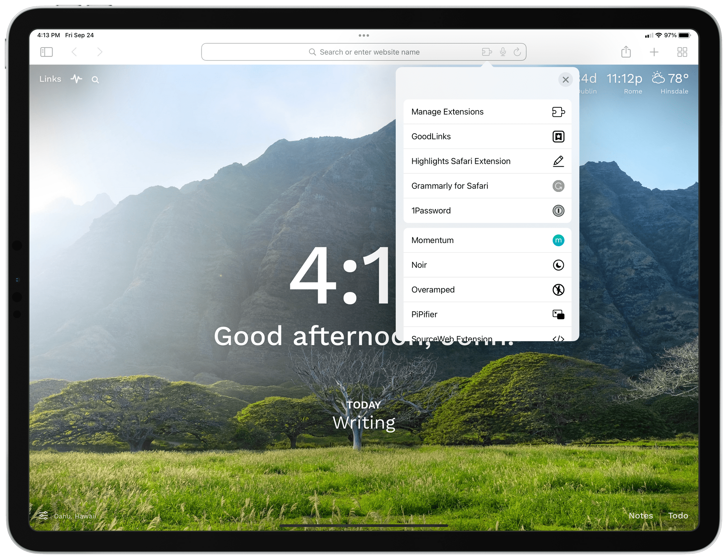Click the Overamped extension icon
The image size is (728, 560).
point(558,289)
